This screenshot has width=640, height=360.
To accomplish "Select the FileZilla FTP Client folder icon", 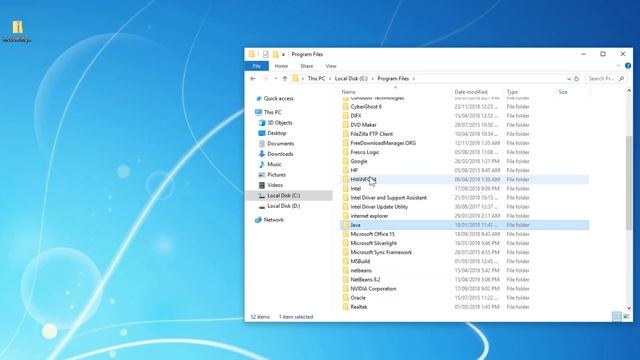I will (346, 134).
